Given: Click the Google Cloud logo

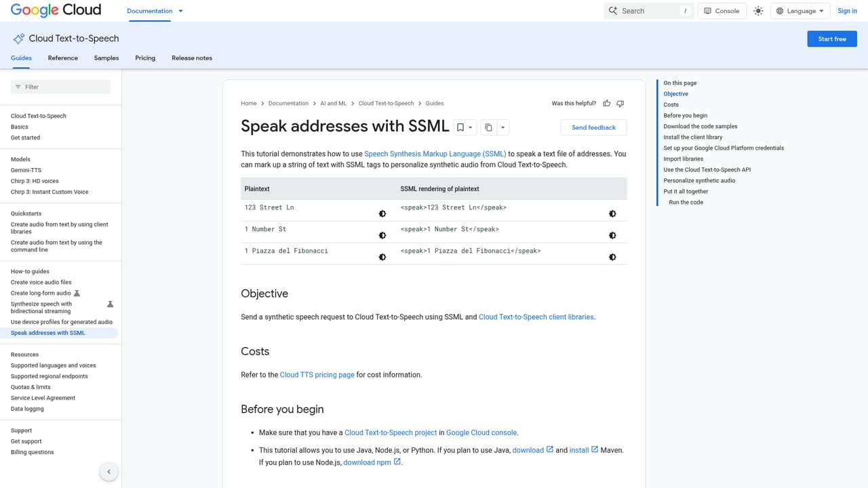Looking at the screenshot, I should pyautogui.click(x=56, y=10).
